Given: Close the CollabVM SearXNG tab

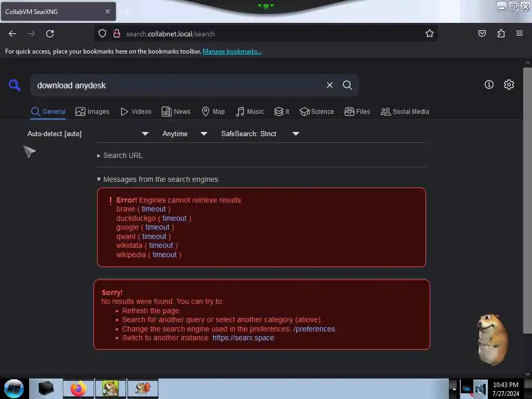Looking at the screenshot, I should click(x=108, y=11).
